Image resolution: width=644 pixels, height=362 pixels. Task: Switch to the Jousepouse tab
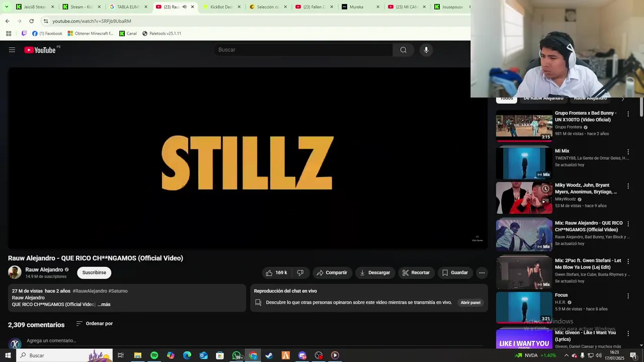pyautogui.click(x=451, y=7)
